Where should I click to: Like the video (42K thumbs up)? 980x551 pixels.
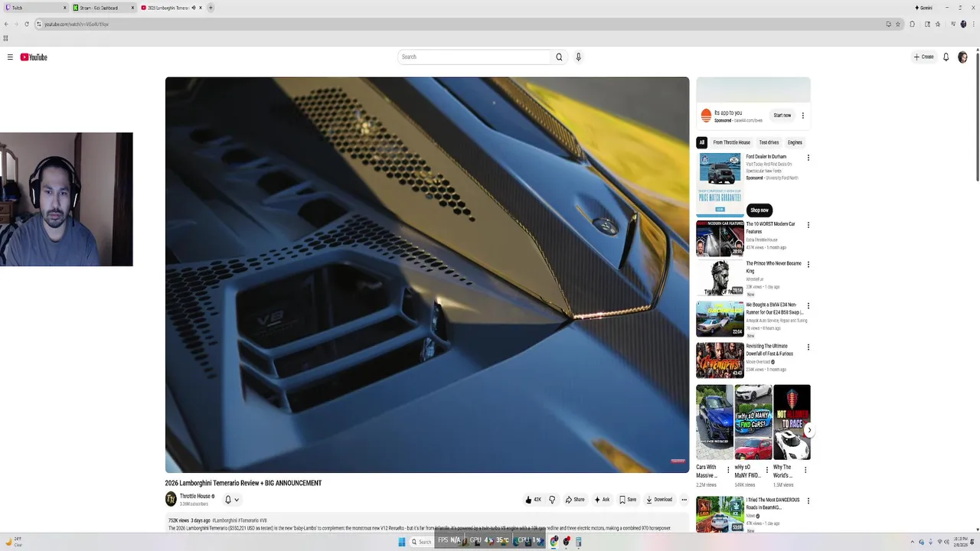[534, 500]
